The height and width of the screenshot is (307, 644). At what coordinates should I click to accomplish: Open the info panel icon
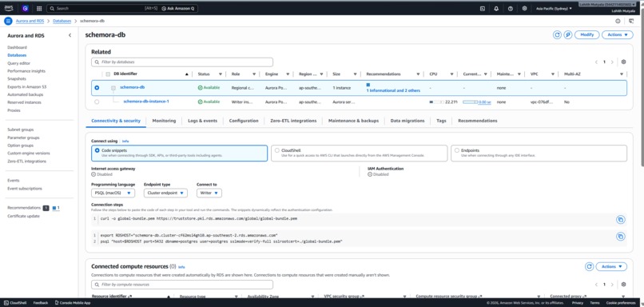[x=618, y=21]
